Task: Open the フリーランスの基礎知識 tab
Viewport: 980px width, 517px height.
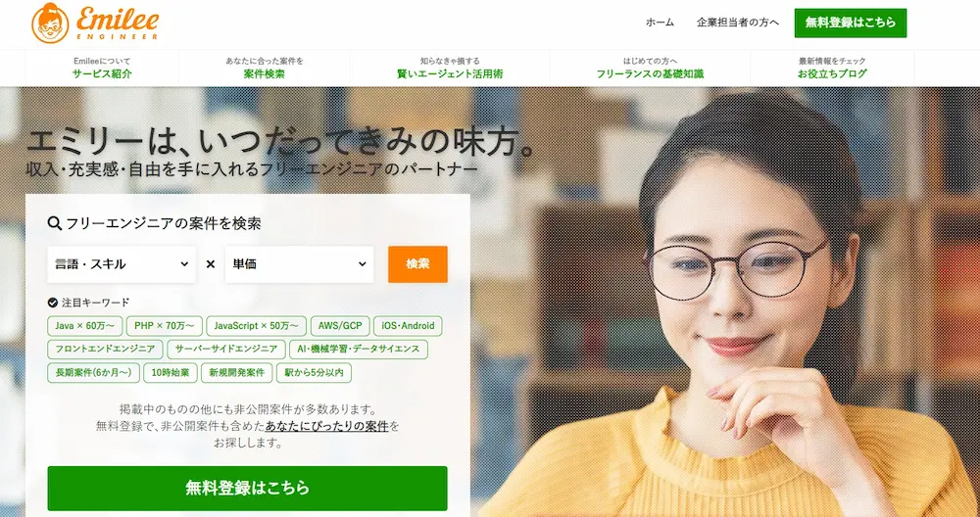Action: point(650,69)
